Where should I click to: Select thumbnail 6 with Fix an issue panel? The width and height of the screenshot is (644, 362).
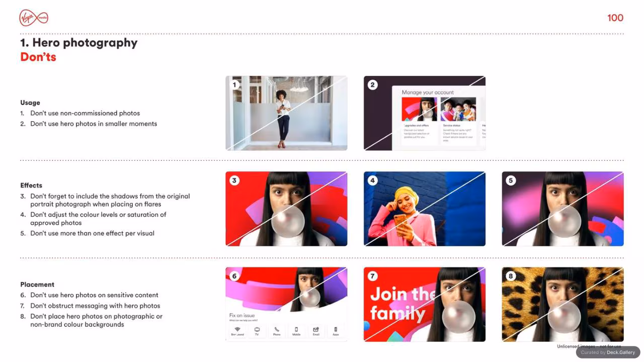tap(286, 304)
